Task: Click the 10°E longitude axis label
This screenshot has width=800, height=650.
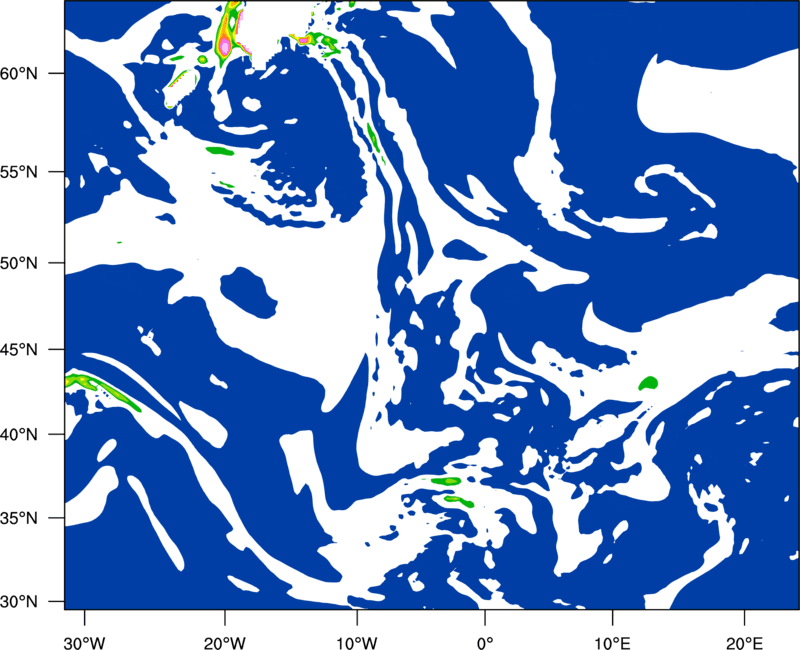Action: [612, 642]
